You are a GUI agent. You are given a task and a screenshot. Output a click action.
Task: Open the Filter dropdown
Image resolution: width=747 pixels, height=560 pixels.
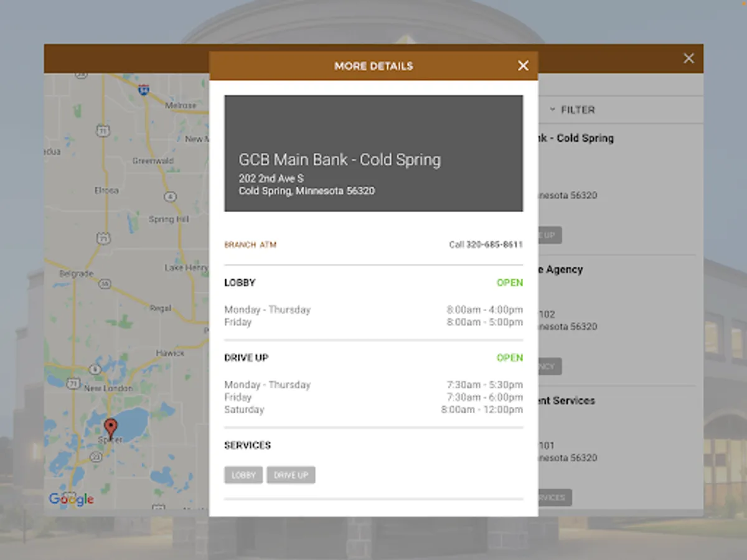[x=573, y=110]
